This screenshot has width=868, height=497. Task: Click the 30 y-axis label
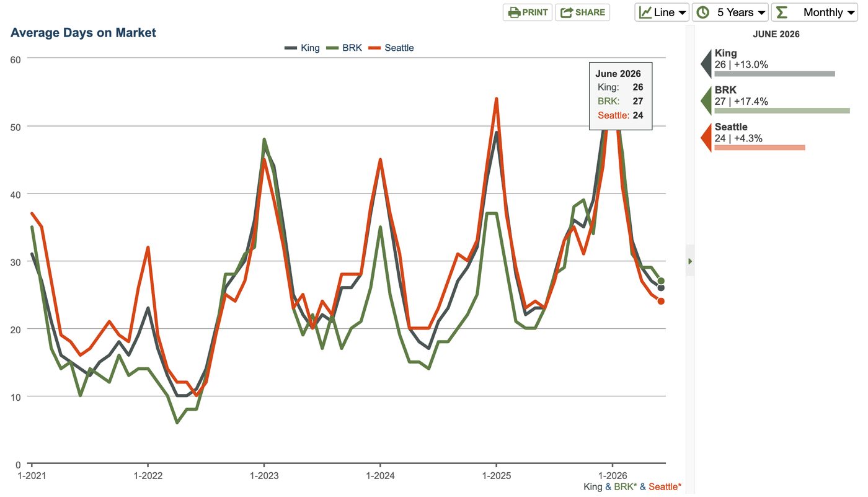[x=15, y=262]
